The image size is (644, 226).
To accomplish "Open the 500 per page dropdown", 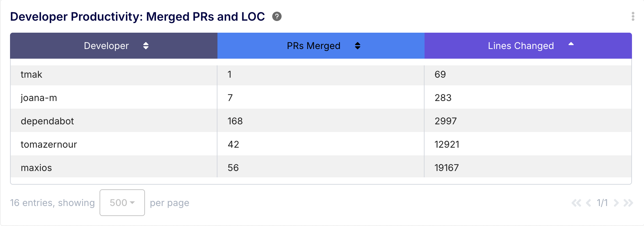I will pos(122,203).
